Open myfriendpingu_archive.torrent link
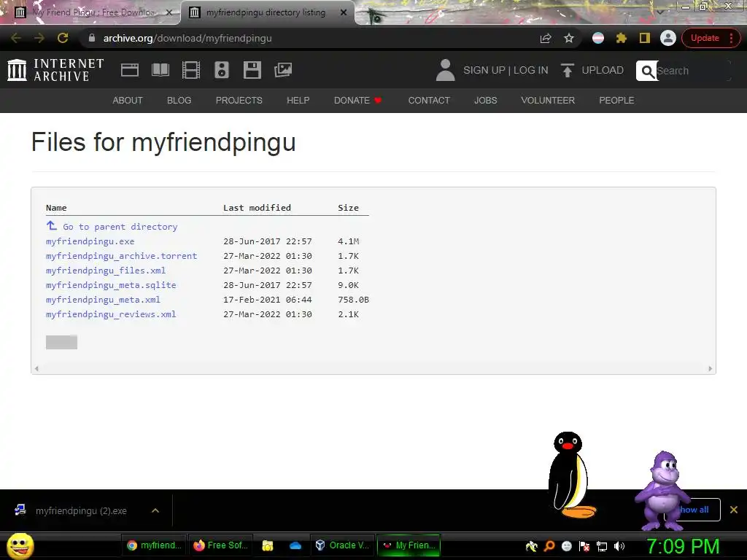The image size is (747, 560). point(122,256)
